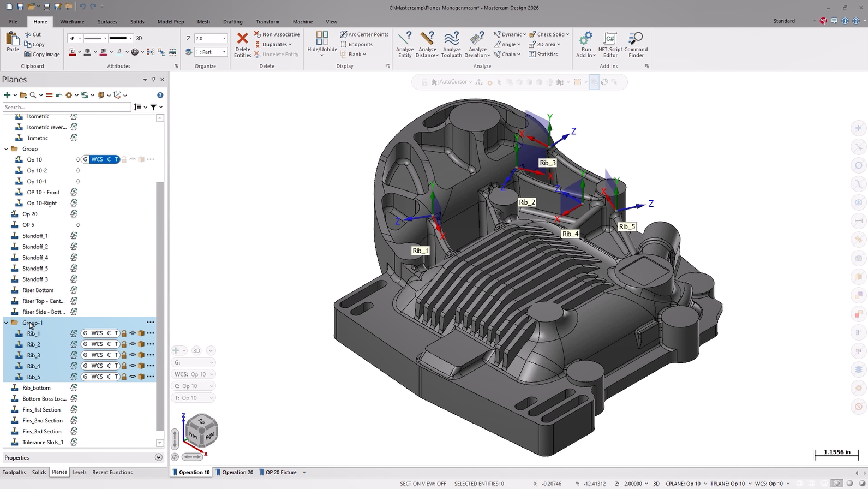868x489 pixels.
Task: Open the Command Finder
Action: pos(636,44)
